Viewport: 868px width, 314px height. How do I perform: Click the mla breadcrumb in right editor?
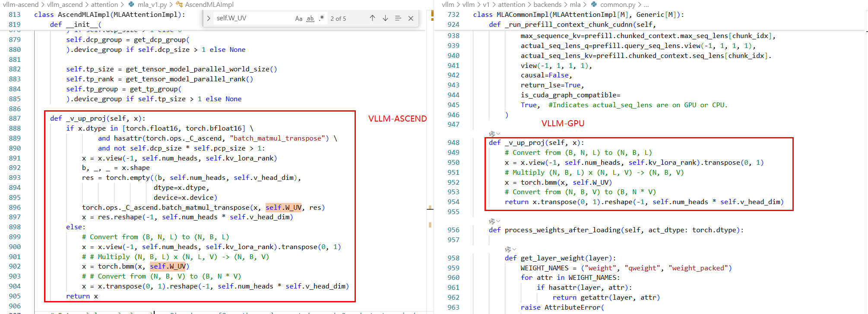pos(575,5)
